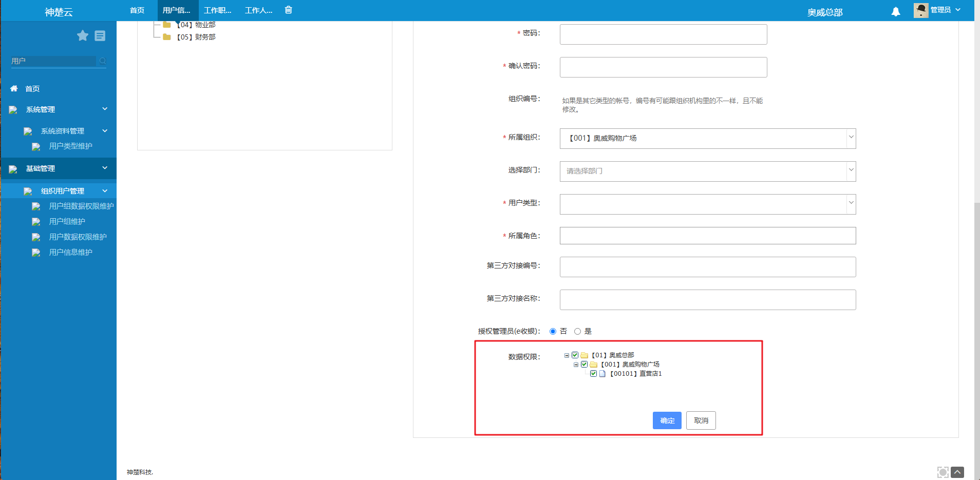
Task: Select 是 for 授权管理员(e收银)
Action: (x=577, y=332)
